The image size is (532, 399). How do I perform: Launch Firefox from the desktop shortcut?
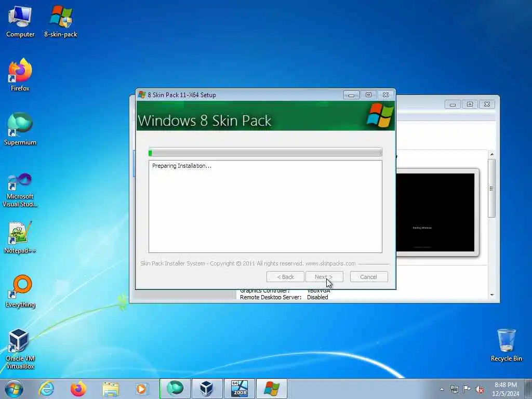point(20,75)
